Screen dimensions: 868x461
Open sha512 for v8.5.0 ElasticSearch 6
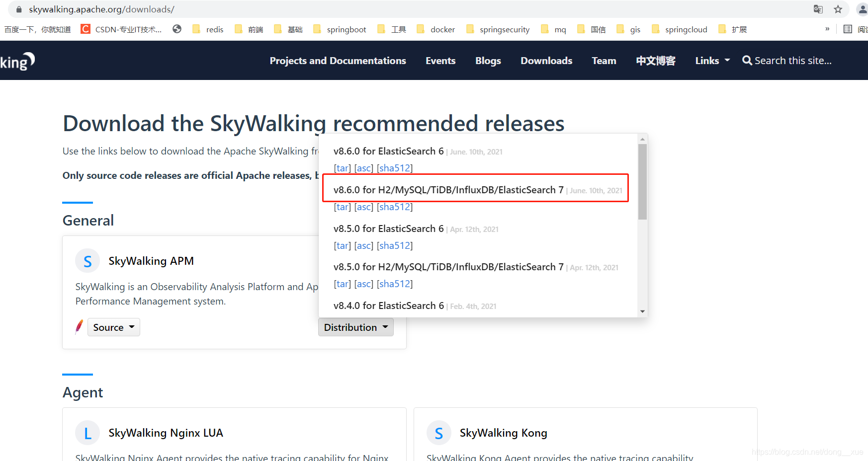pos(395,245)
